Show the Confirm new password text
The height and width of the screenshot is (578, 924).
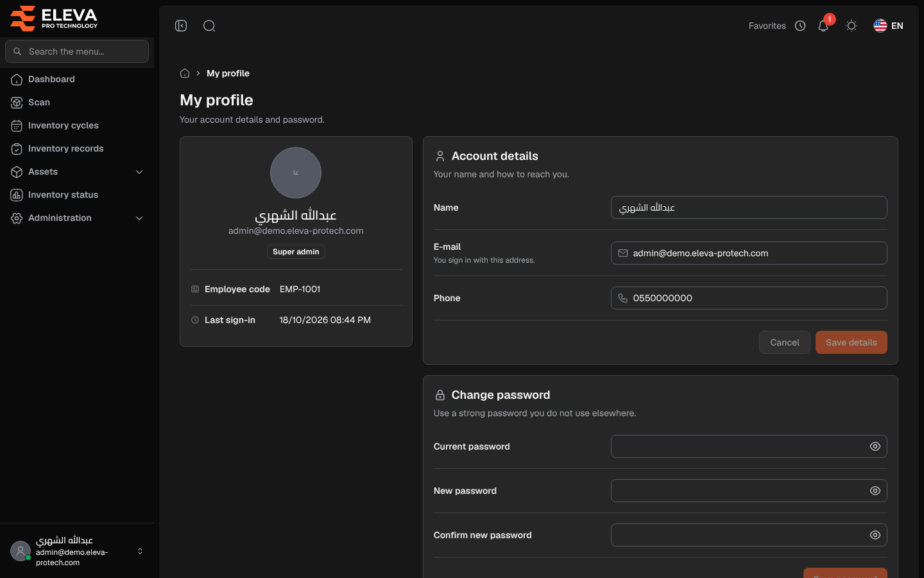[875, 535]
